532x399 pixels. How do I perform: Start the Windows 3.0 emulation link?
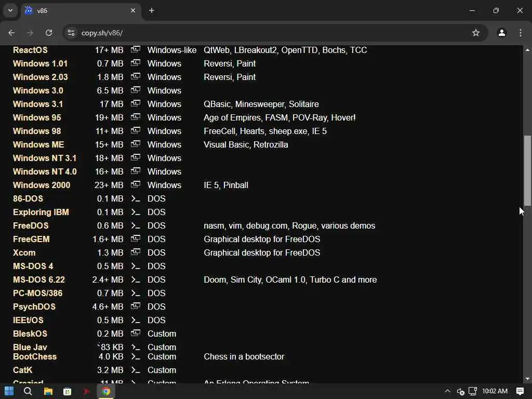click(38, 90)
